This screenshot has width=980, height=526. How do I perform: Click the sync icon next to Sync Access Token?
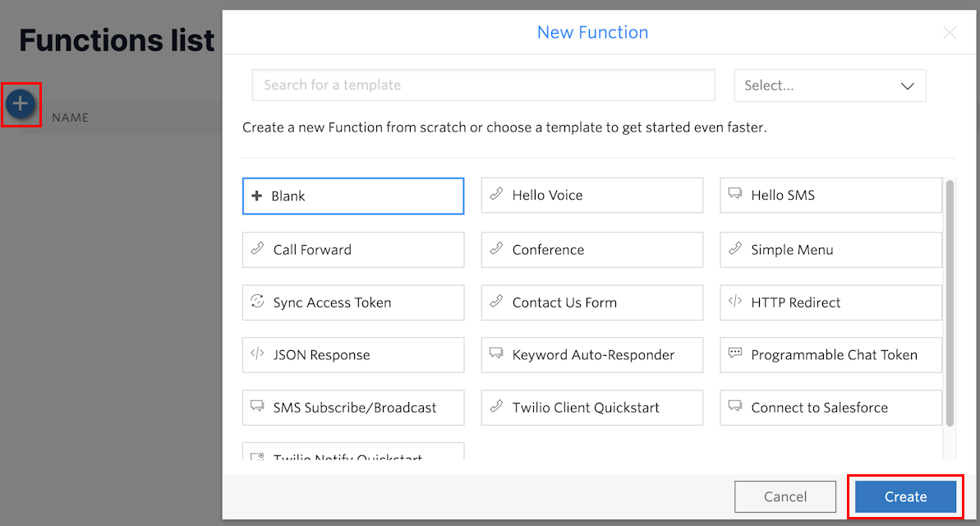(257, 302)
